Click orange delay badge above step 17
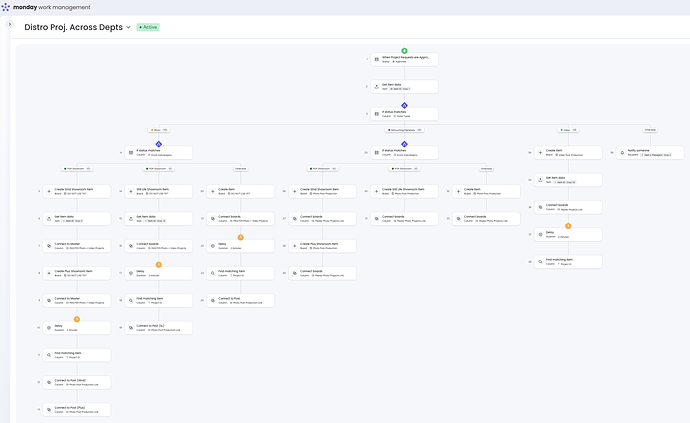The width and height of the screenshot is (690, 423). [x=159, y=265]
